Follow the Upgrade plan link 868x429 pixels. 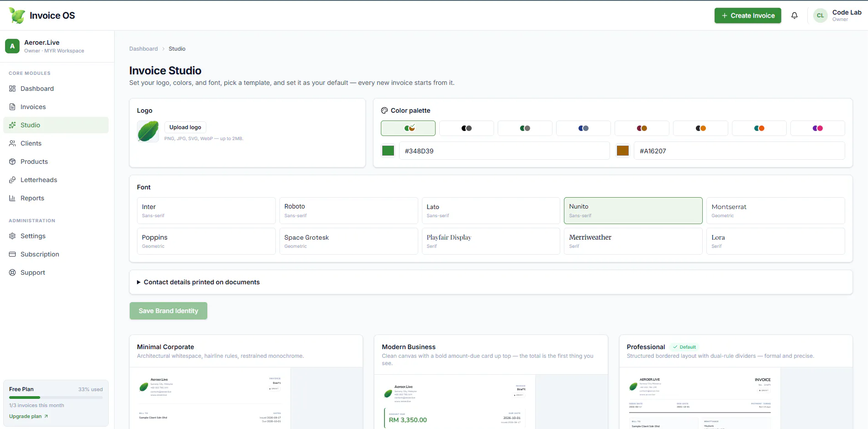click(28, 416)
